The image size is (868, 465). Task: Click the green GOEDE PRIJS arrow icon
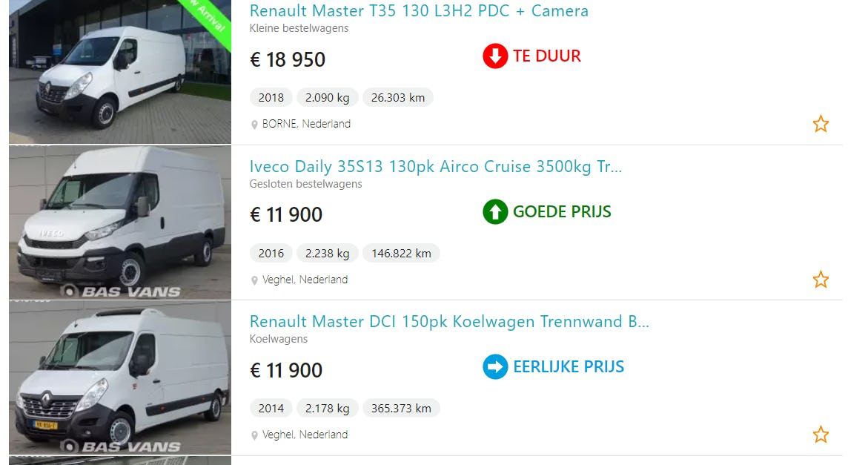tap(495, 212)
